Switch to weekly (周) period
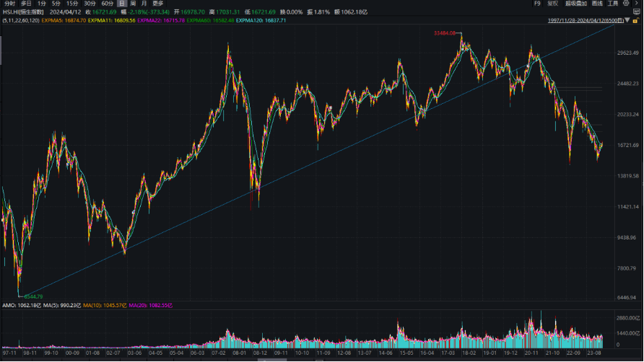 coord(133,4)
